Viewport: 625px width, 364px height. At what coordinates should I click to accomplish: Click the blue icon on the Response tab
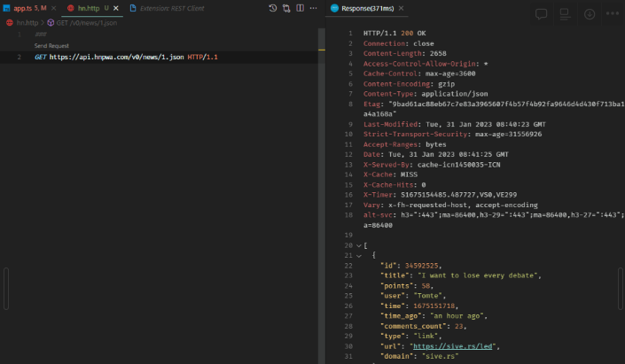334,8
